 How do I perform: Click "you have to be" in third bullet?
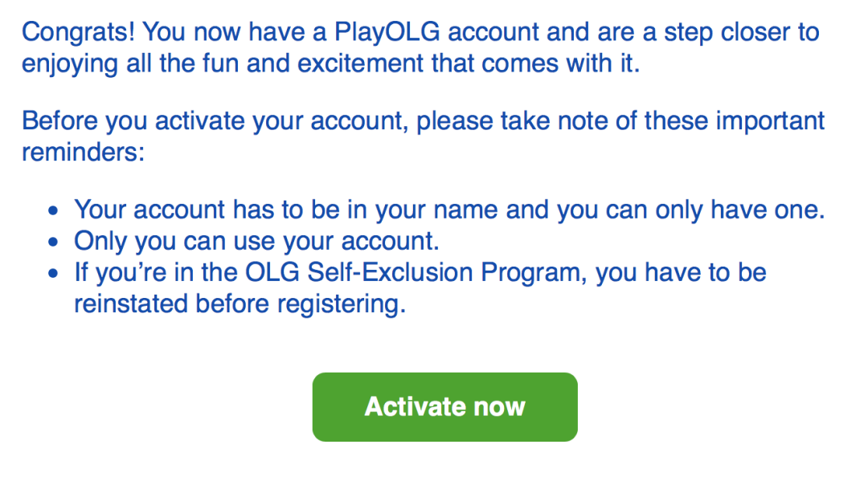[682, 271]
